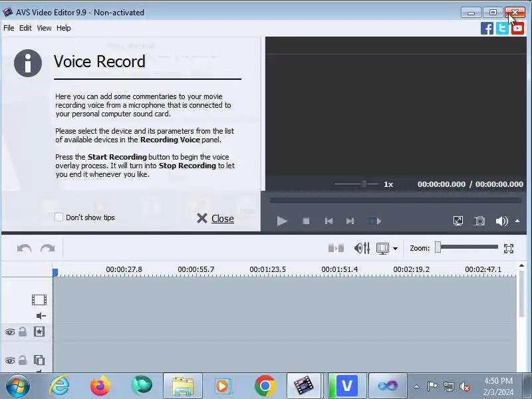Open the Twitter link icon
Screen dimensions: 532x399
[x=502, y=28]
